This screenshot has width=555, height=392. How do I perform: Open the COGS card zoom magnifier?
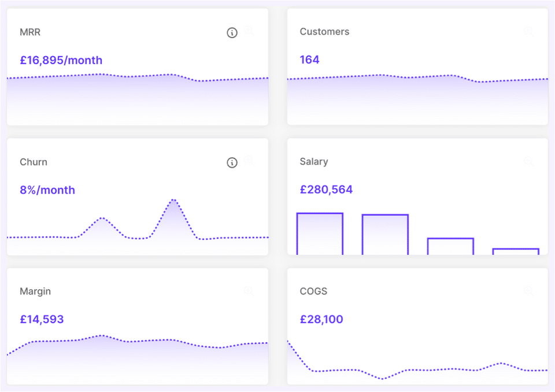tap(529, 291)
